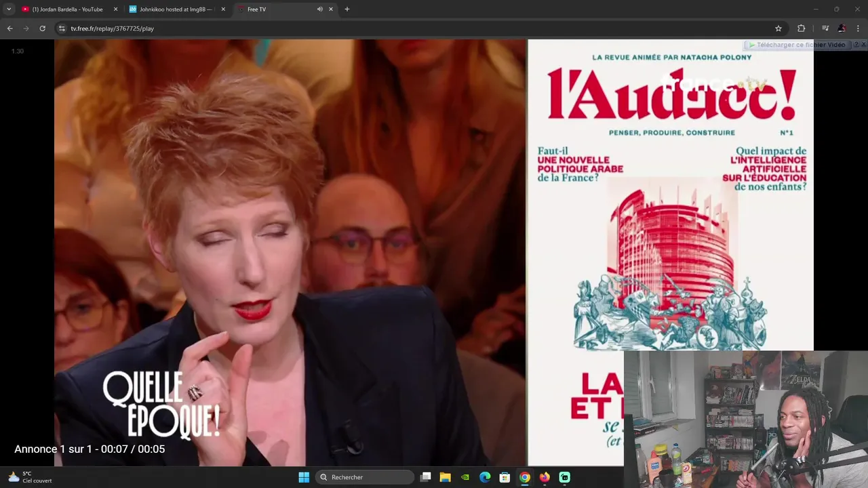This screenshot has height=488, width=868.
Task: Open Microsoft Store from the taskbar
Action: click(505, 477)
